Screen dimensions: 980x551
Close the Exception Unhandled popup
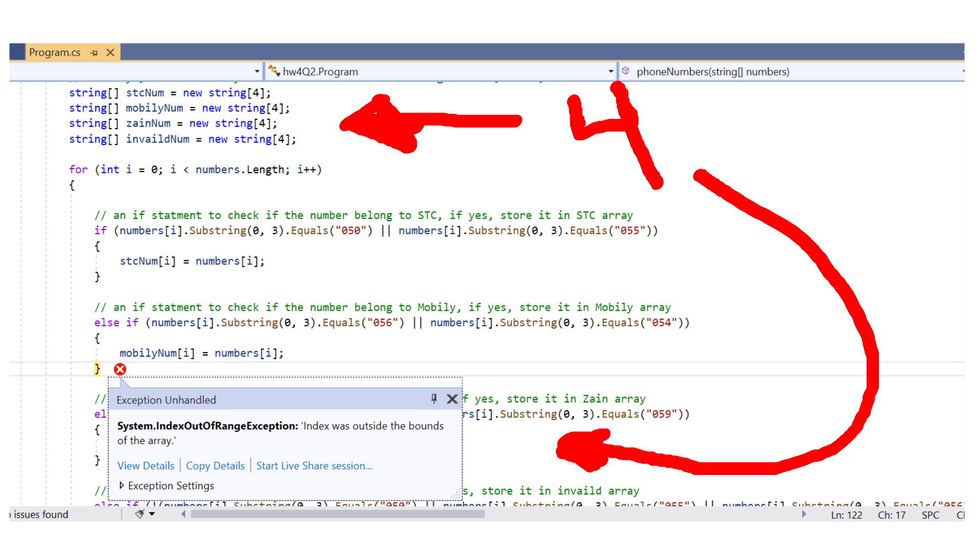pyautogui.click(x=452, y=399)
